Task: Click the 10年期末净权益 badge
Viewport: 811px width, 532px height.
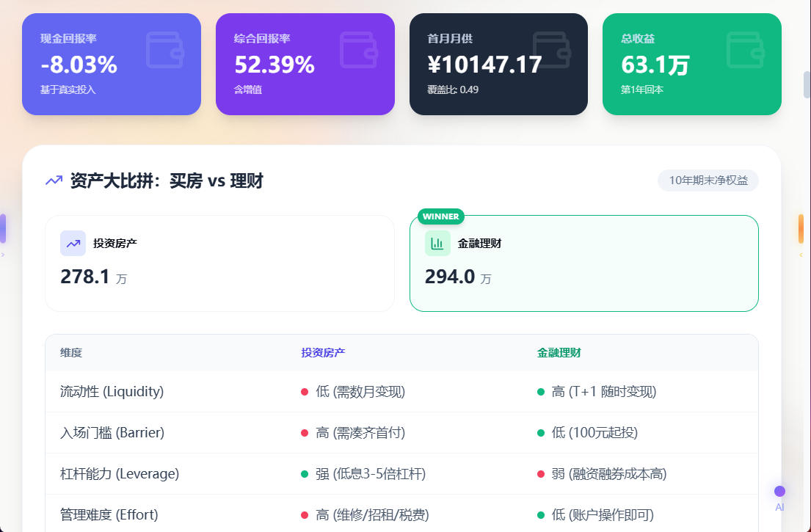Action: (708, 181)
